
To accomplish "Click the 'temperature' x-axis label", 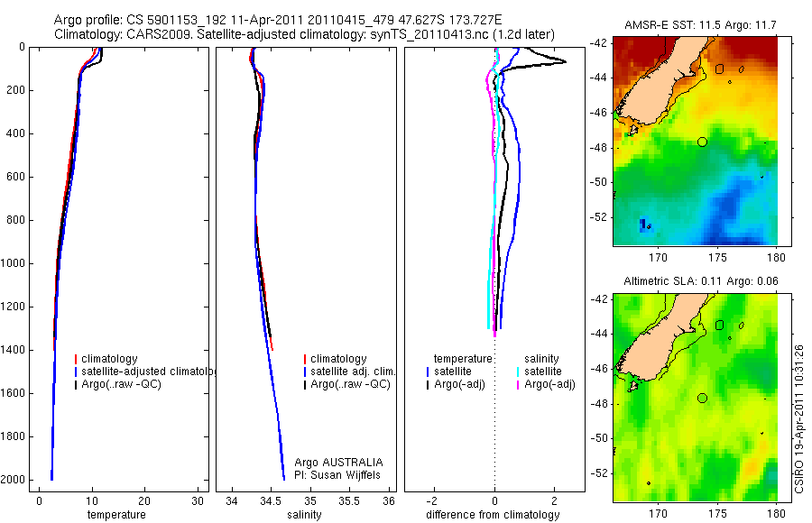I will pyautogui.click(x=116, y=515).
